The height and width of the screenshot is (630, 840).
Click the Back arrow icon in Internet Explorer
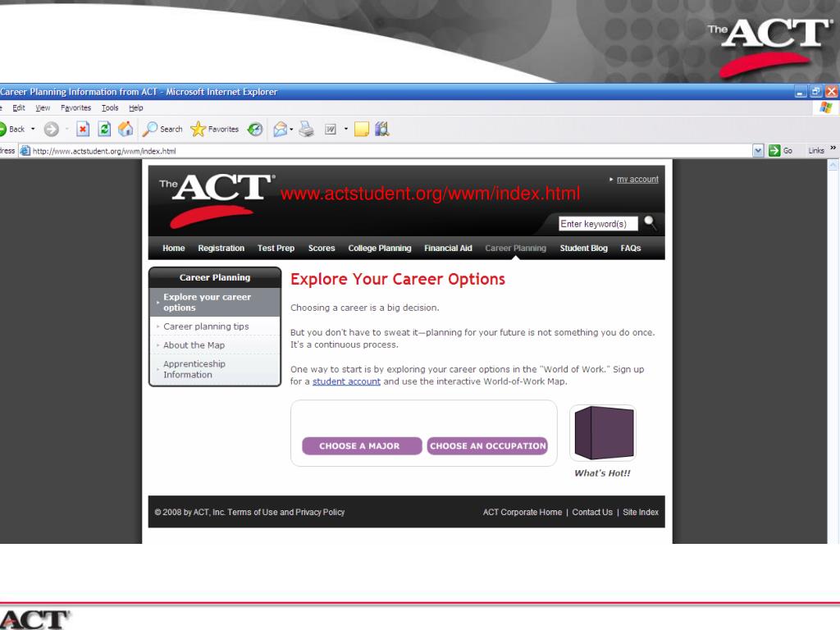tap(2, 129)
